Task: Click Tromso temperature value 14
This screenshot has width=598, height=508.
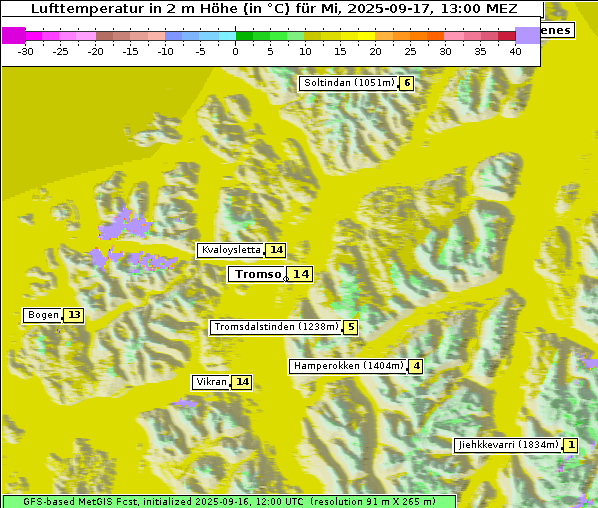Action: pyautogui.click(x=301, y=274)
